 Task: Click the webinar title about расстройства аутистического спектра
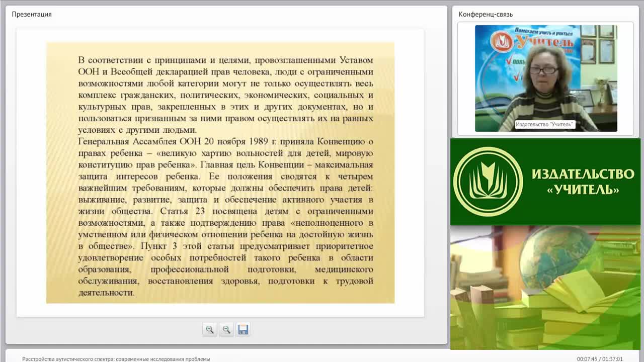point(116,359)
